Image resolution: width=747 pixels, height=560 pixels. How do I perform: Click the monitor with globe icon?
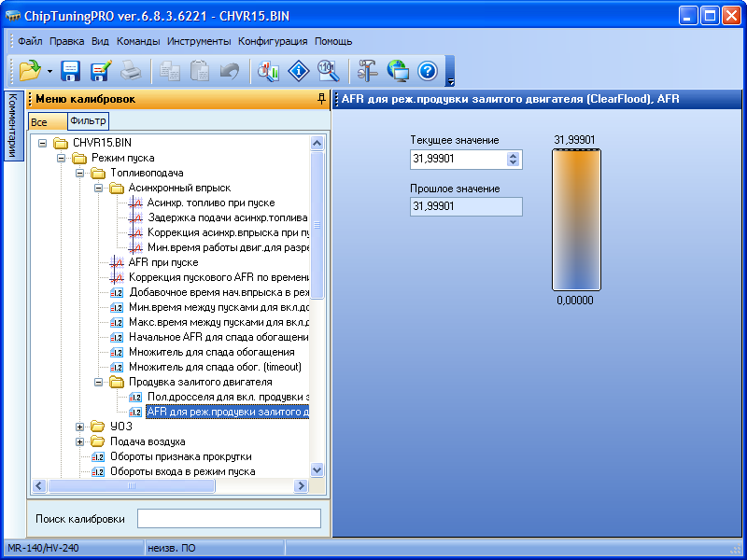[398, 70]
